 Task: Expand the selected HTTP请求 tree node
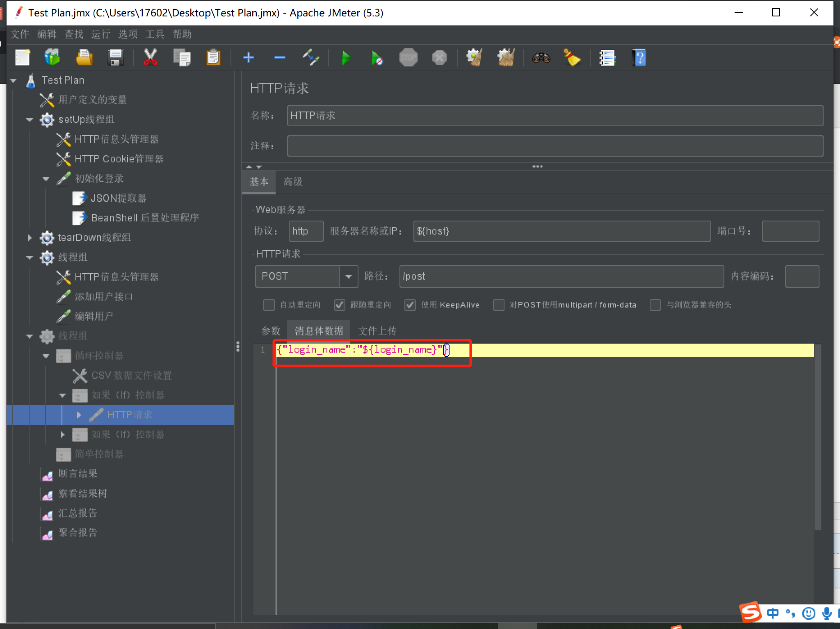pyautogui.click(x=79, y=415)
